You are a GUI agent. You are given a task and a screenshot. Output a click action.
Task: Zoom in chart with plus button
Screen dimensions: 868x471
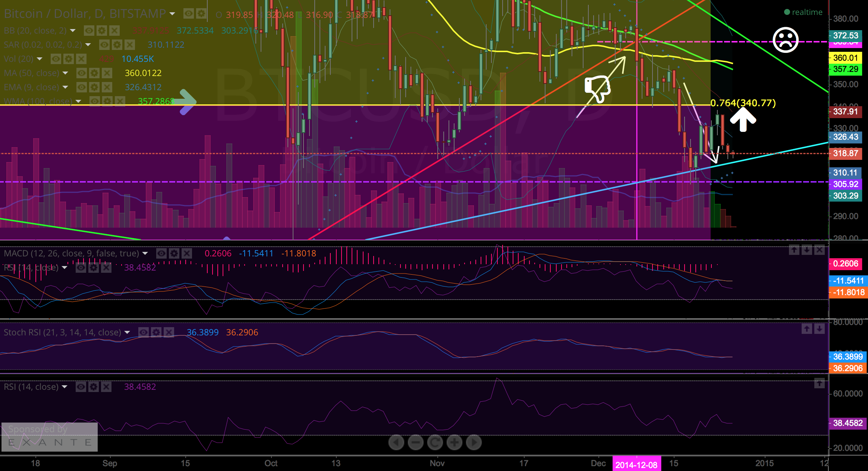(x=455, y=443)
